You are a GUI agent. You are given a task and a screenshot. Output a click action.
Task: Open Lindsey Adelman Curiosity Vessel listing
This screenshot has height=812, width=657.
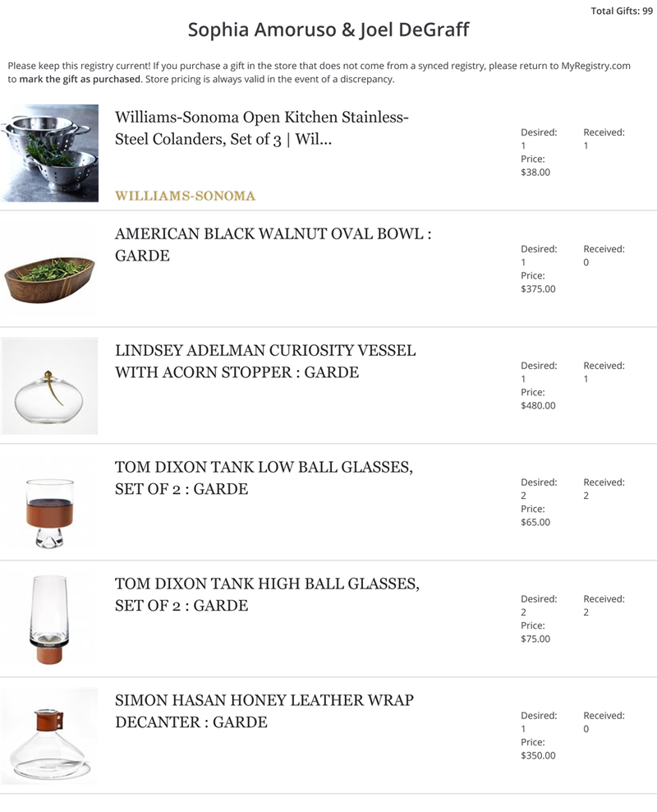pos(265,361)
